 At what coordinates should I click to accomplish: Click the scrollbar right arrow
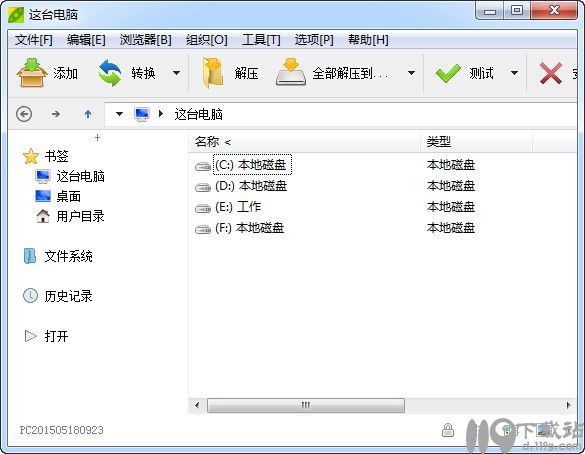click(568, 405)
